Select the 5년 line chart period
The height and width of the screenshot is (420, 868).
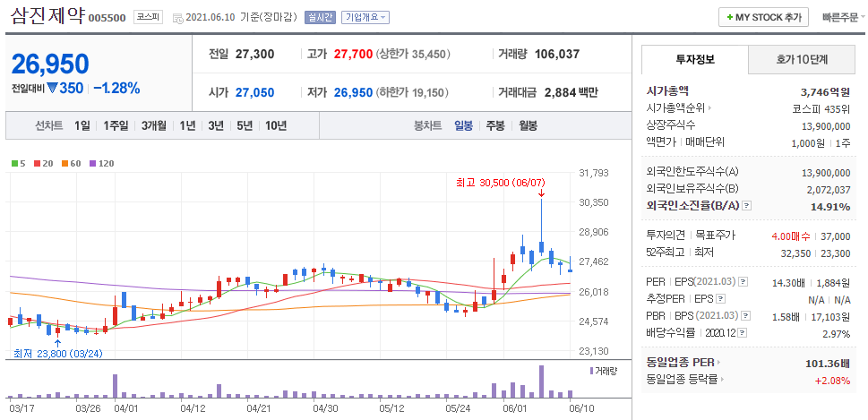click(245, 125)
